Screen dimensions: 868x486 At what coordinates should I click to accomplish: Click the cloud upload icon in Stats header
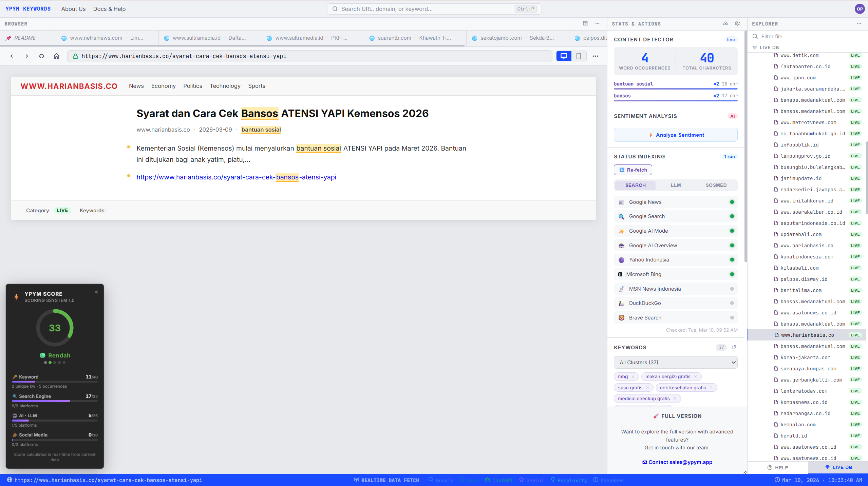725,23
